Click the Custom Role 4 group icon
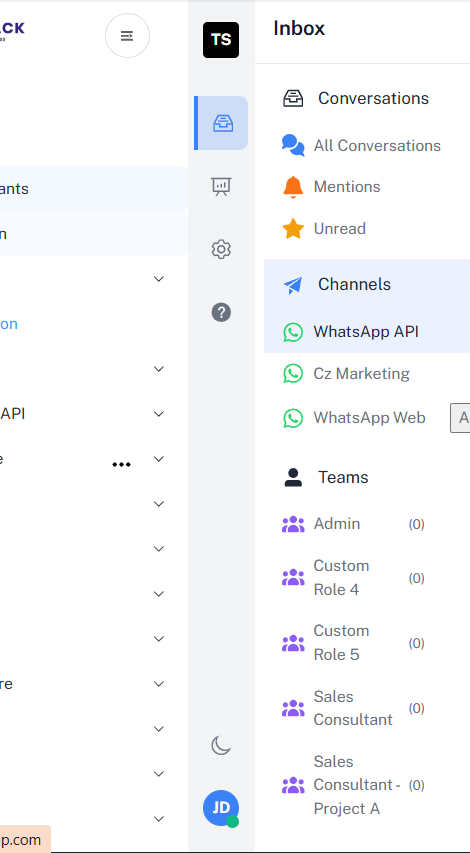The width and height of the screenshot is (470, 853). tap(293, 577)
